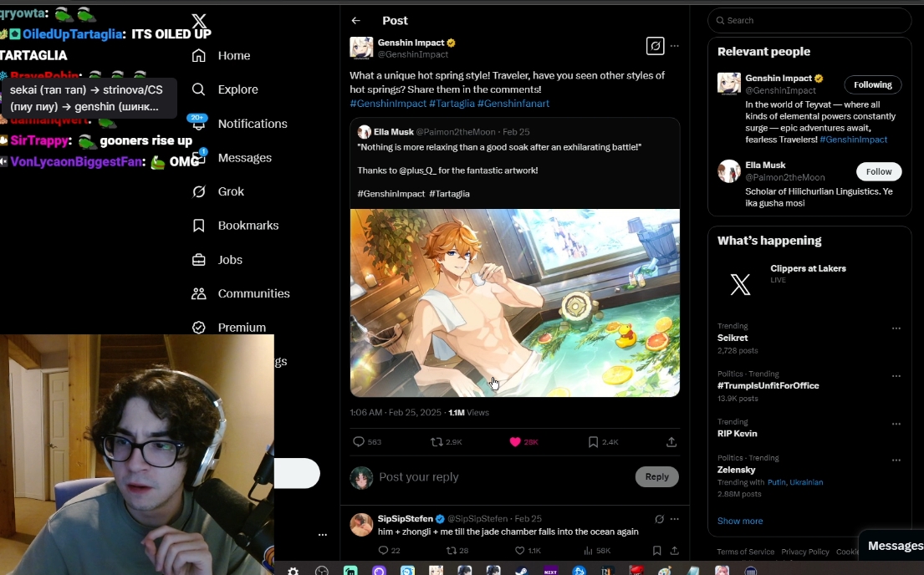Image resolution: width=924 pixels, height=575 pixels.
Task: Click the Grok icon on Genshin post
Action: [x=656, y=46]
